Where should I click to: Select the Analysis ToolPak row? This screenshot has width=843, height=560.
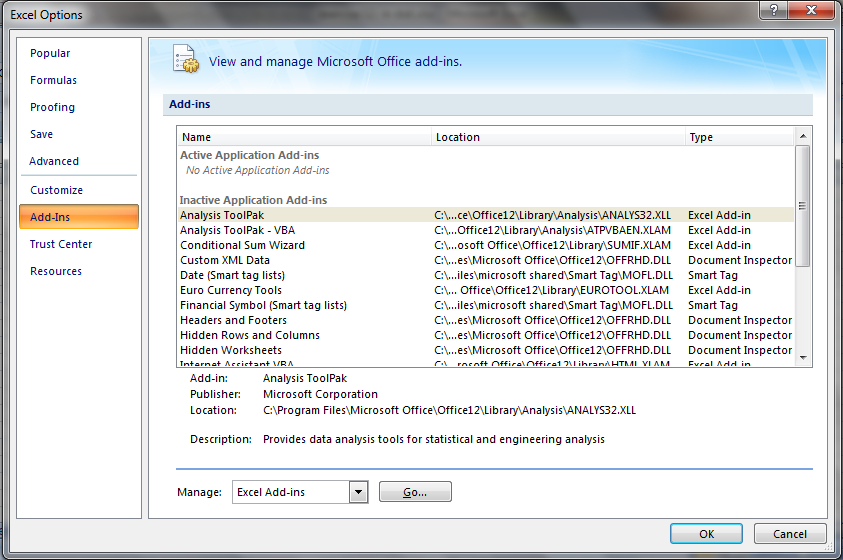click(x=486, y=215)
